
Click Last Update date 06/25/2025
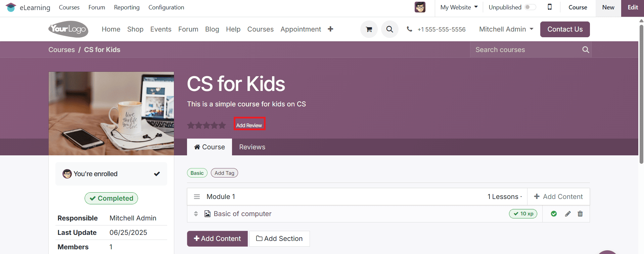pyautogui.click(x=128, y=233)
